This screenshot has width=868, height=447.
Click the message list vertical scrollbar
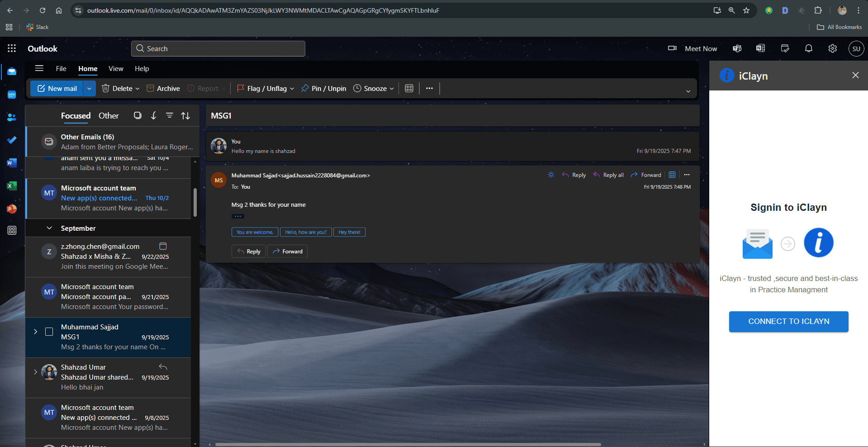tap(195, 203)
